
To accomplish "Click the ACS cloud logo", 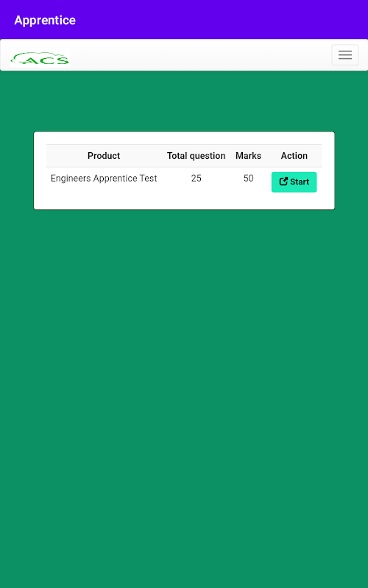I will click(40, 58).
